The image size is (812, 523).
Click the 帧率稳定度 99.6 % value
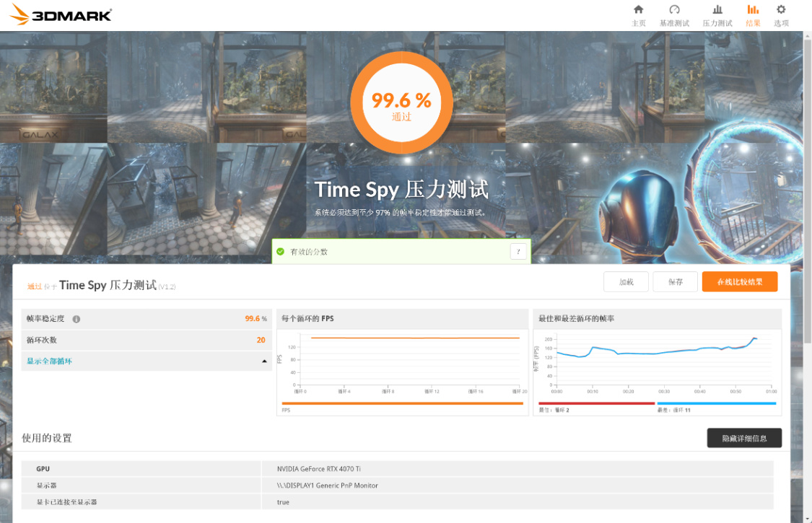pos(256,318)
